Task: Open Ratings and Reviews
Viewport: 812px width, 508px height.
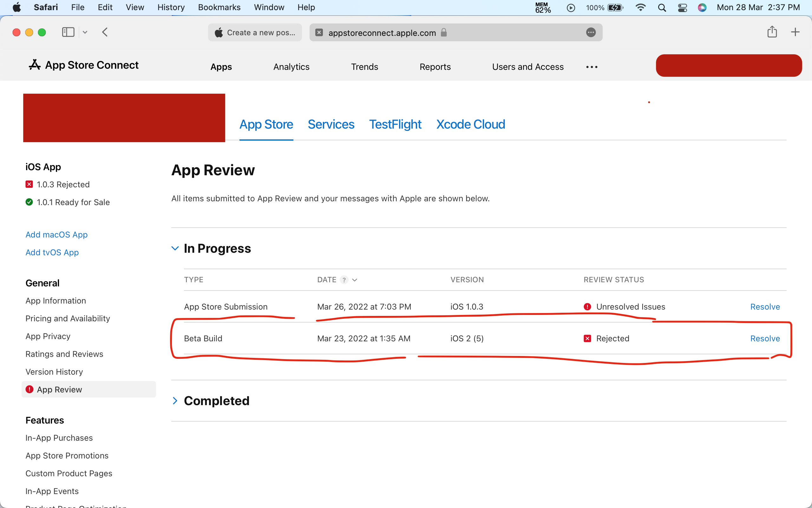Action: click(64, 354)
